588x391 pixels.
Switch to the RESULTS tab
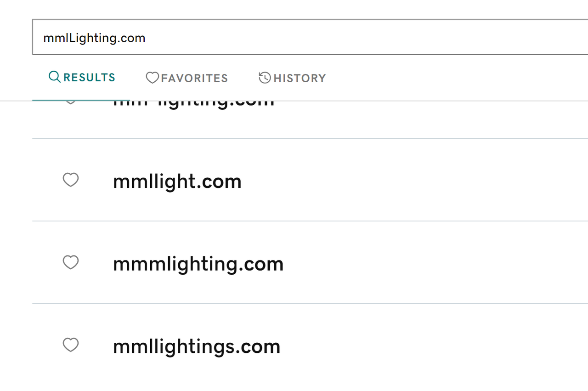89,78
